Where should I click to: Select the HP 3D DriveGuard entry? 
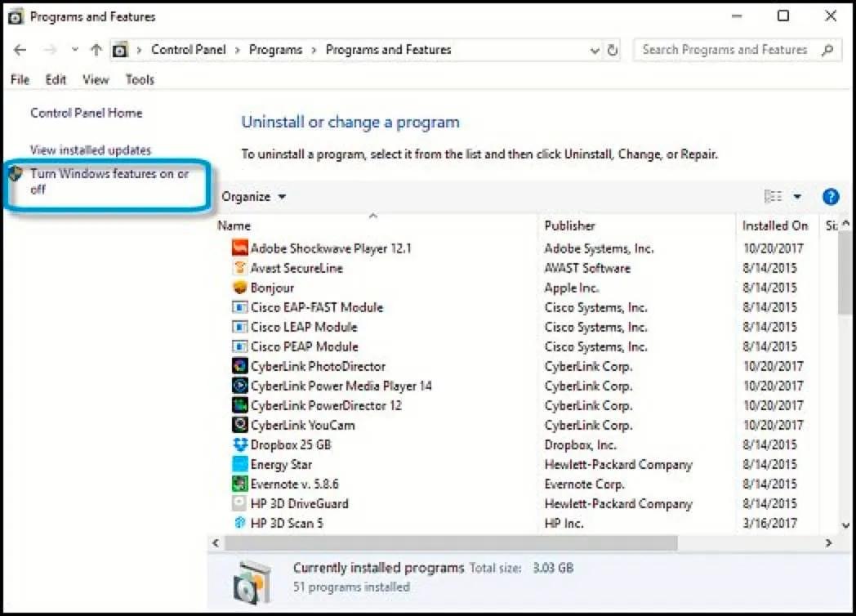point(299,503)
